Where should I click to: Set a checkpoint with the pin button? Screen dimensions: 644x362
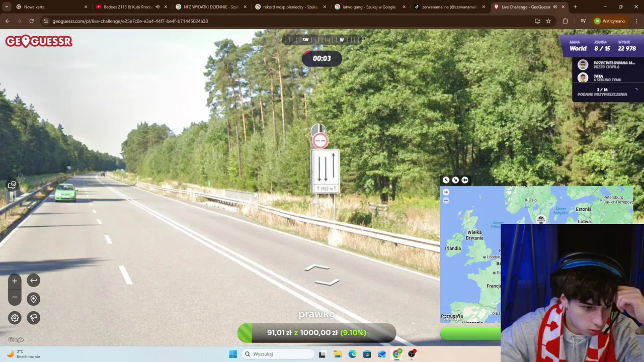pos(33,299)
